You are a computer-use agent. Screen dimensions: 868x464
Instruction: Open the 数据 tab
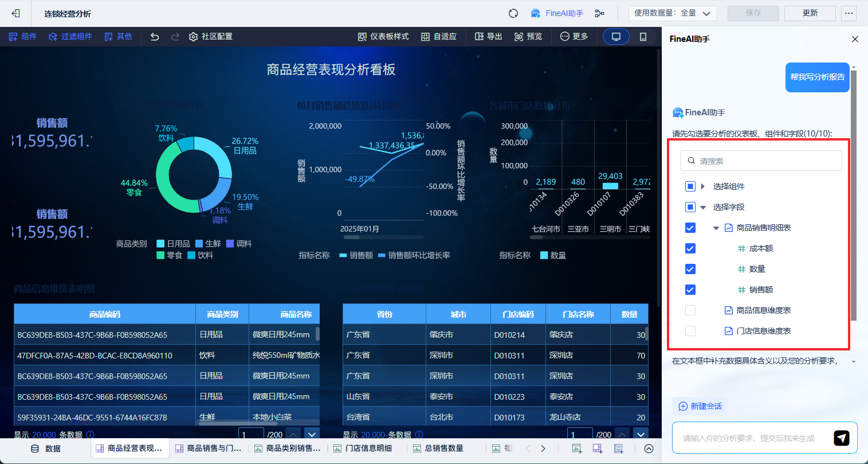tap(46, 449)
